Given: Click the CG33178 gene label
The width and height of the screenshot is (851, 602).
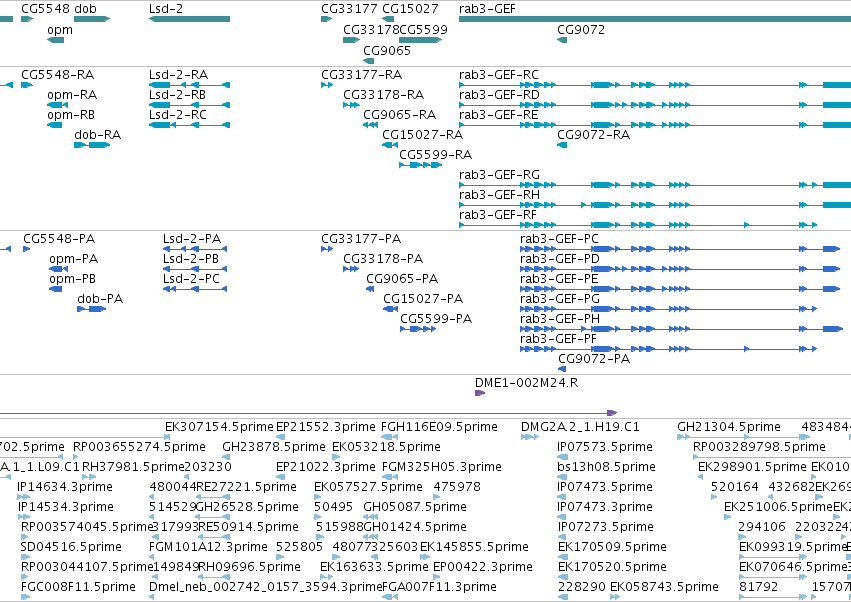Looking at the screenshot, I should [371, 30].
